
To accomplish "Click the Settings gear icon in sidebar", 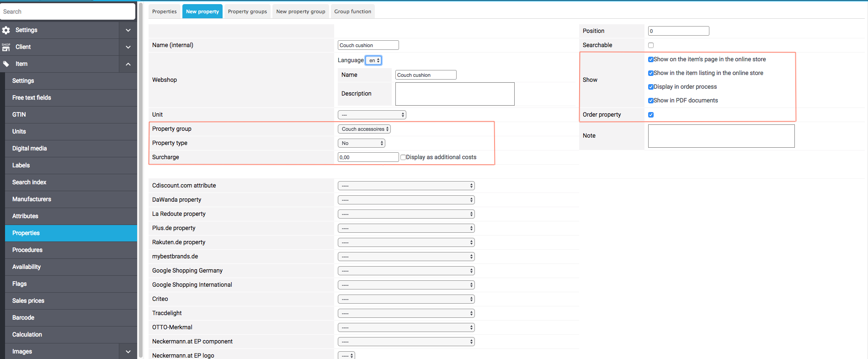I will pos(6,30).
